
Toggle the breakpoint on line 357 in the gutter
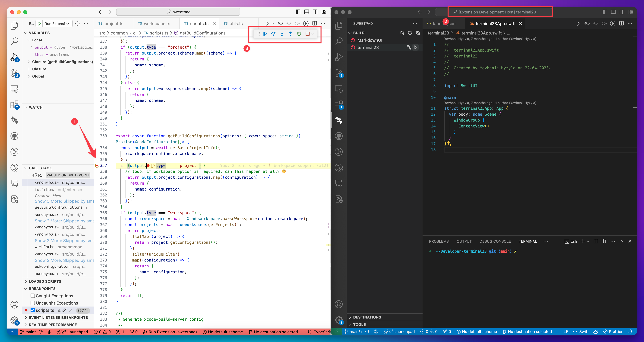(97, 166)
